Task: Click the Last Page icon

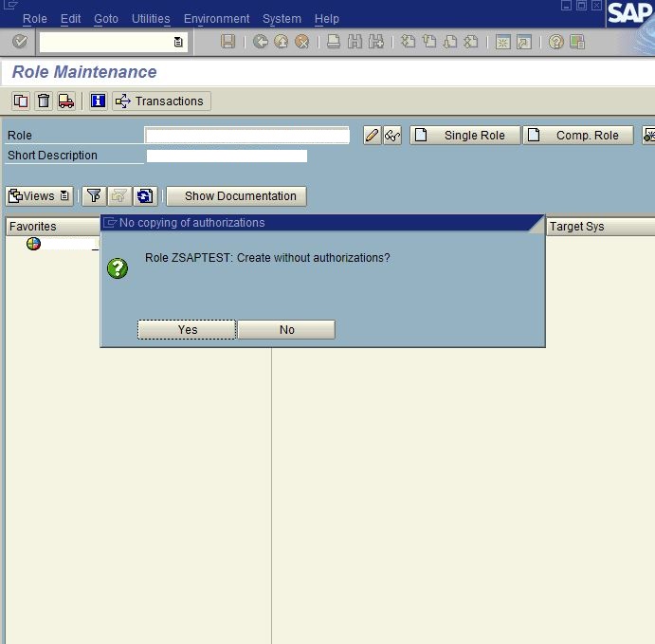Action: 471,42
